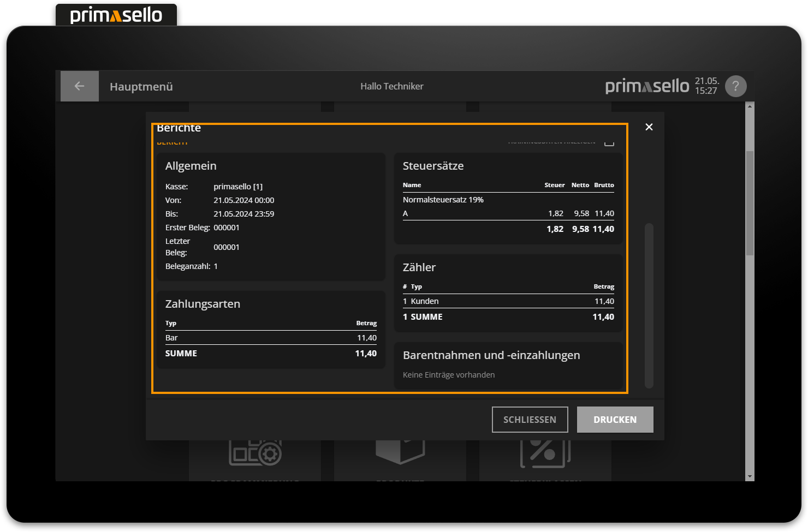The image size is (808, 532).
Task: Click the page scrollbar down arrow
Action: click(750, 476)
